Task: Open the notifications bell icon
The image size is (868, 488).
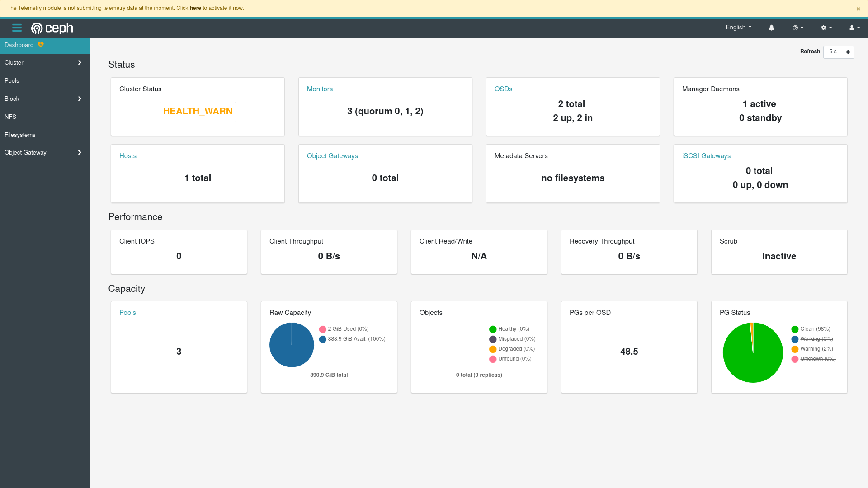Action: [771, 28]
